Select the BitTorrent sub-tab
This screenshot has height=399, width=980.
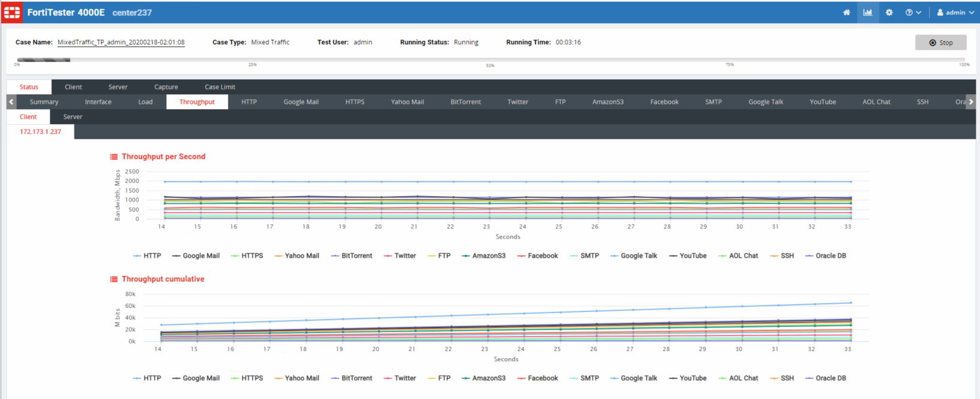[x=465, y=102]
